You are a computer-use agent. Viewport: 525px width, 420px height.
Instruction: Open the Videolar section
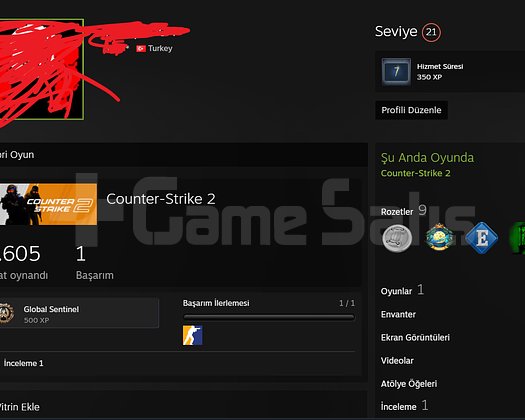(x=397, y=361)
